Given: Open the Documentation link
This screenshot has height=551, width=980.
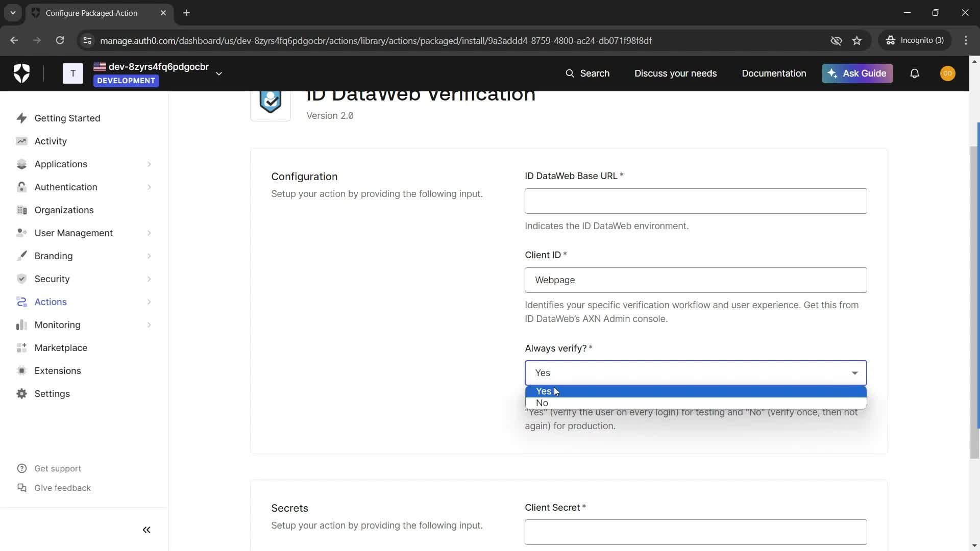Looking at the screenshot, I should (x=774, y=73).
